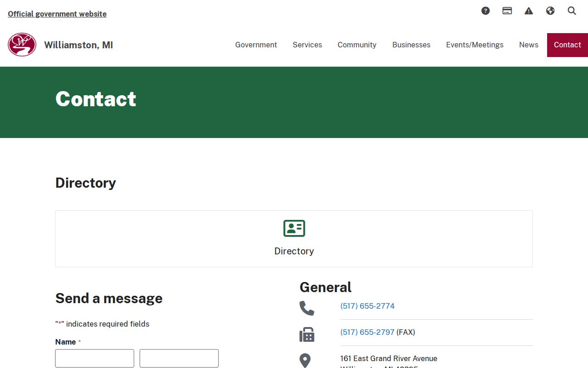Open the Services menu
588x368 pixels.
[x=307, y=45]
